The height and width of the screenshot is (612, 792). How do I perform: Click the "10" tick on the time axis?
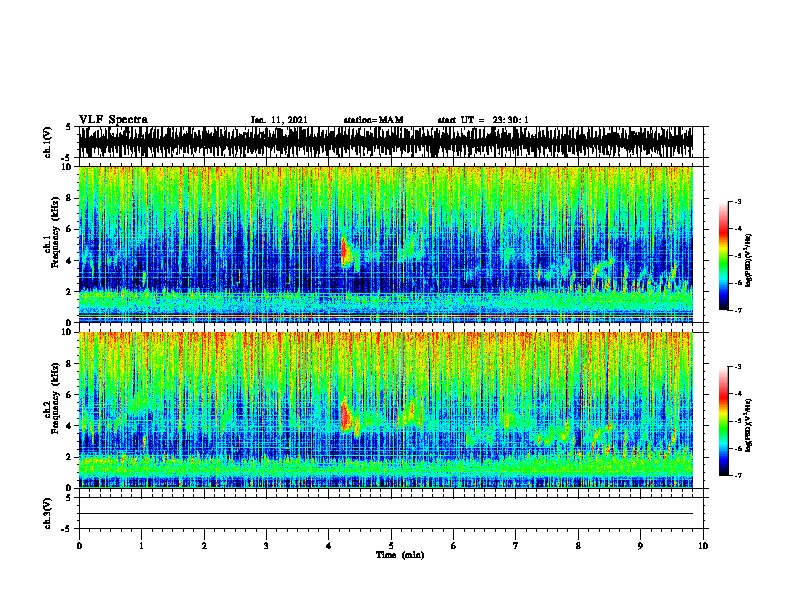pyautogui.click(x=703, y=546)
